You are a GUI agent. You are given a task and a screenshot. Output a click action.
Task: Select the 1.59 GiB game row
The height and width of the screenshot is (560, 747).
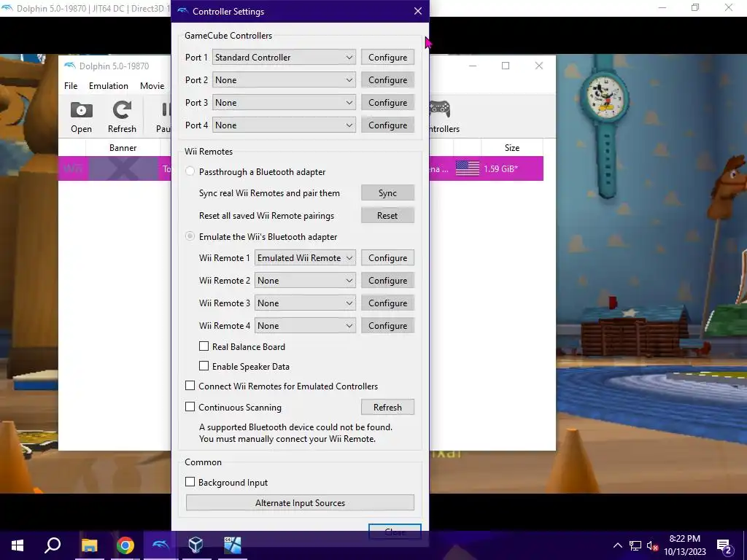click(301, 168)
